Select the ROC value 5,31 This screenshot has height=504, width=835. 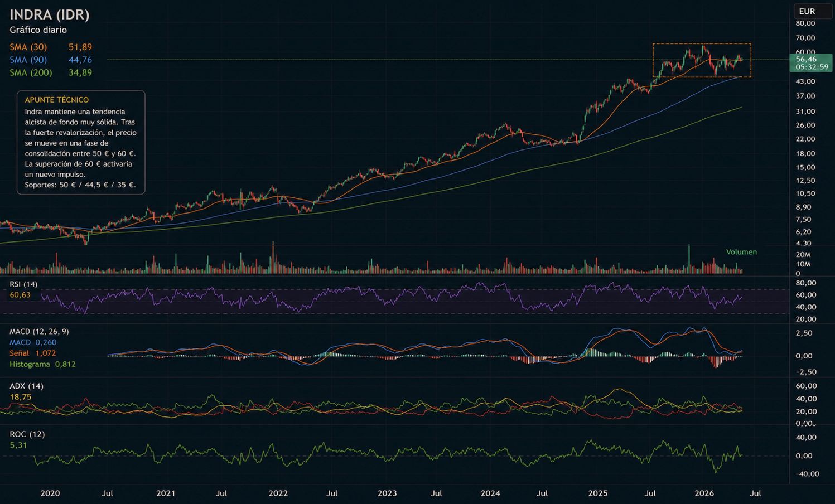click(x=18, y=445)
